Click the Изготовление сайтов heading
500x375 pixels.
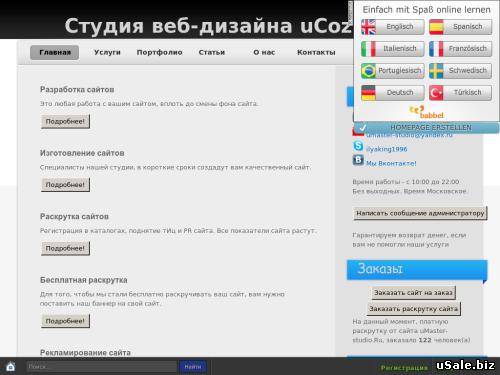pos(82,153)
